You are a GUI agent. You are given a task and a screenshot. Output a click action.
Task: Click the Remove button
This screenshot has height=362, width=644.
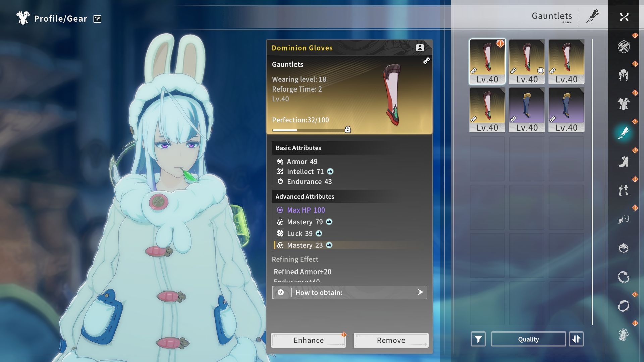[x=391, y=340]
